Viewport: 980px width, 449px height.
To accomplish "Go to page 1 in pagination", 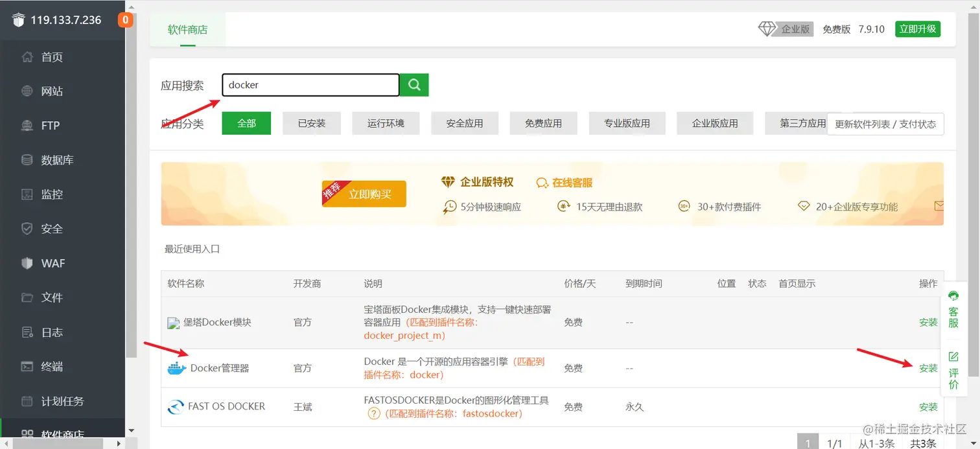I will [808, 443].
